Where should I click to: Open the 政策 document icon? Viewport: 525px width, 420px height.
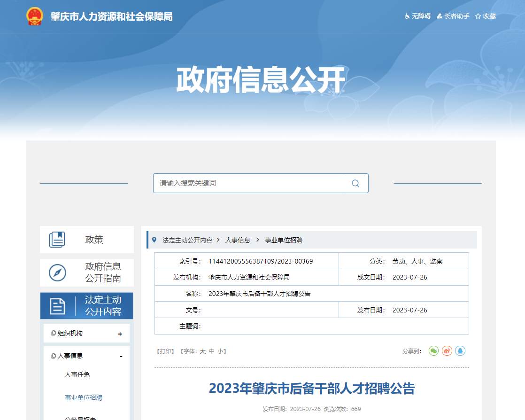coord(57,240)
